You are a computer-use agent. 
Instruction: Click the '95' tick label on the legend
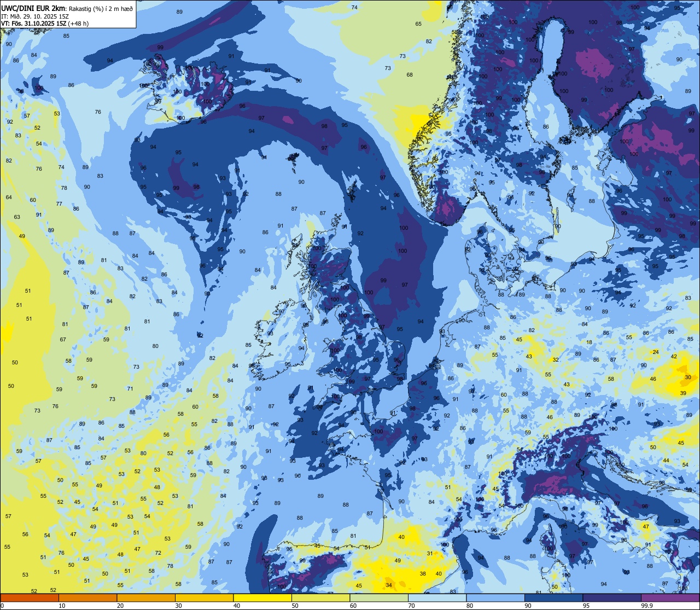tap(586, 606)
